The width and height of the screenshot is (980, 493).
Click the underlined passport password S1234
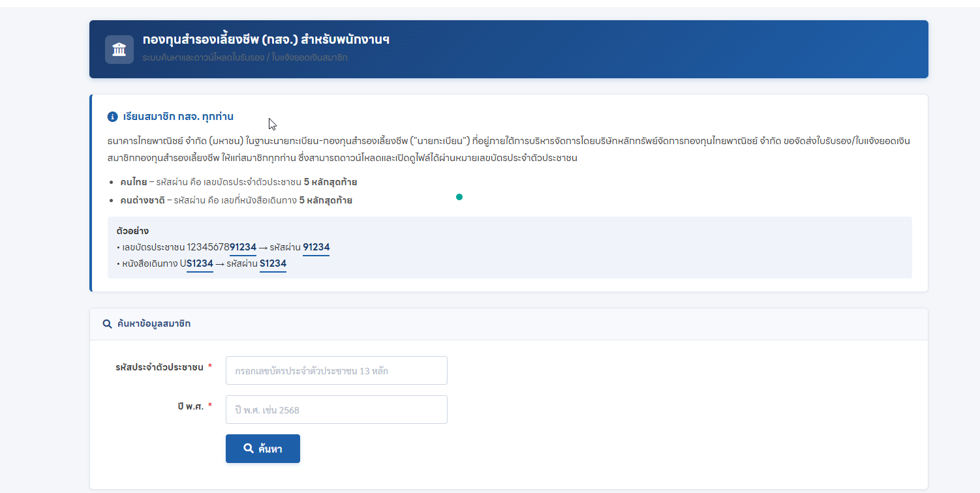pyautogui.click(x=273, y=263)
